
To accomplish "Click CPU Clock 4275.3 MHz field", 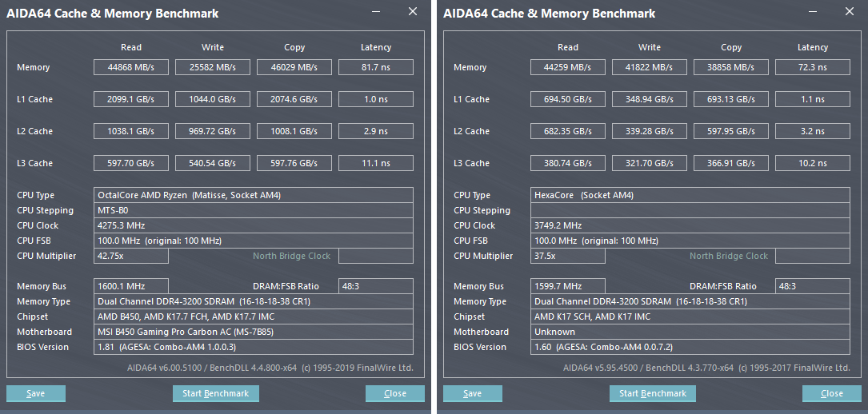I will pyautogui.click(x=254, y=225).
